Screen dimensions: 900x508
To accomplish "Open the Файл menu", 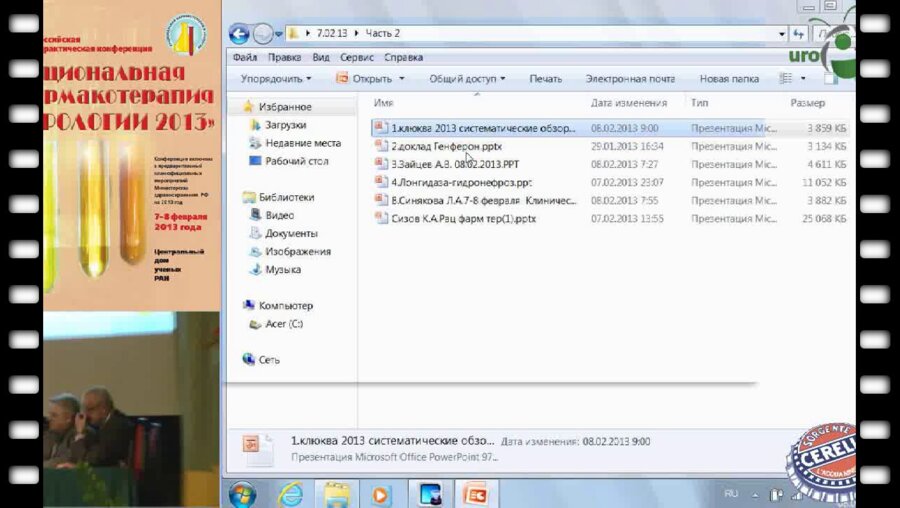I will tap(245, 58).
